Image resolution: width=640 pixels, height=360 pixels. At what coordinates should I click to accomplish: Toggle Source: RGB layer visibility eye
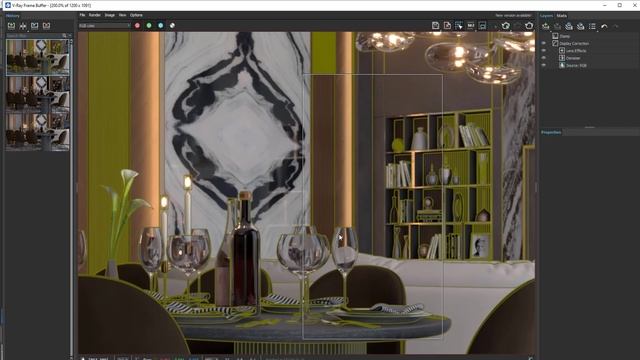click(544, 65)
